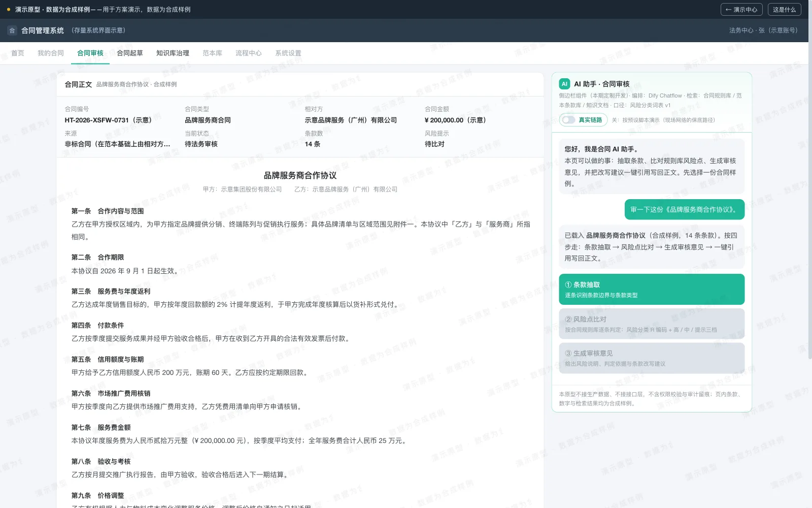Toggle the 真实链路 switch

(568, 120)
